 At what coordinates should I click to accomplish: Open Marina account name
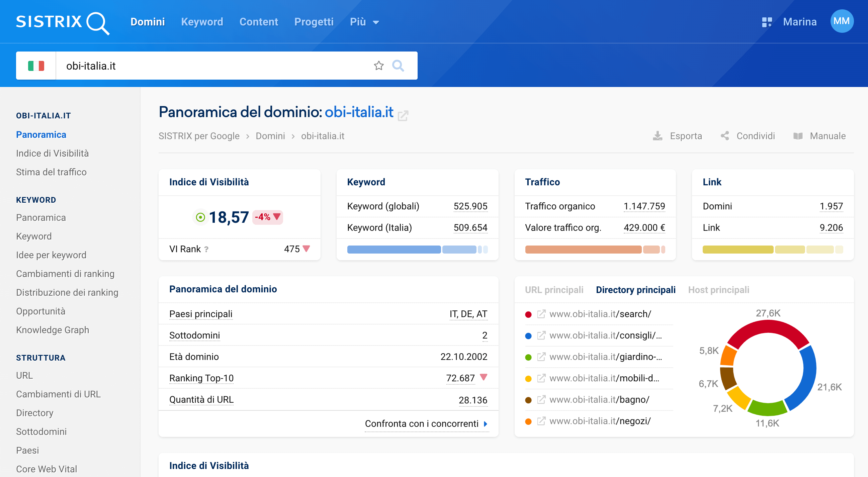coord(800,22)
